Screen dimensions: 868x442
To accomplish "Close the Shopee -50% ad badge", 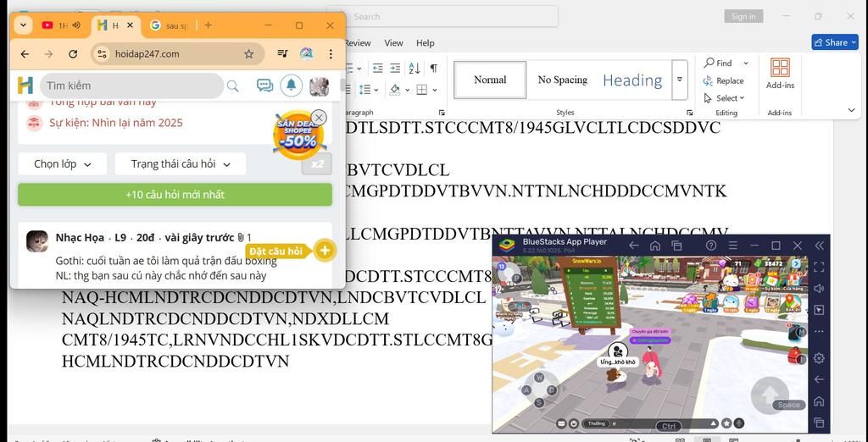I will (x=319, y=118).
